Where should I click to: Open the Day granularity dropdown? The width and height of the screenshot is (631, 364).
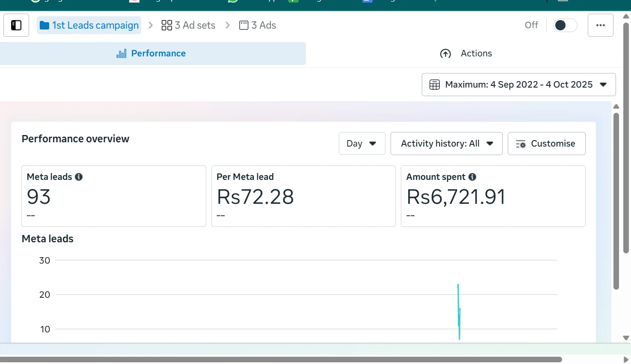[361, 144]
